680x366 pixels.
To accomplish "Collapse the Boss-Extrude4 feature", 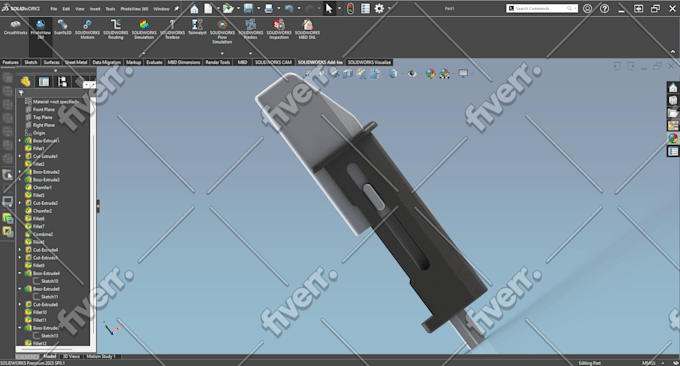I will click(20, 273).
